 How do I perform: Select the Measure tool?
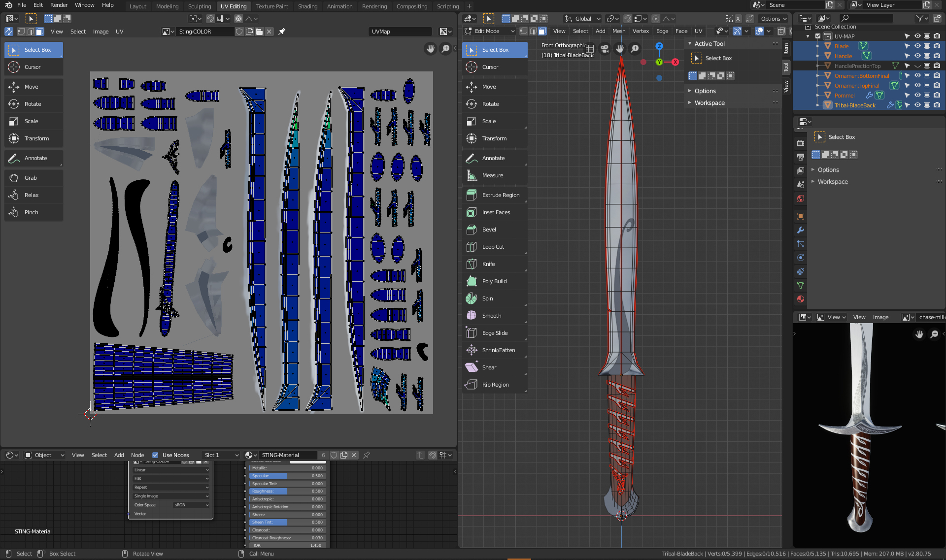coord(492,175)
